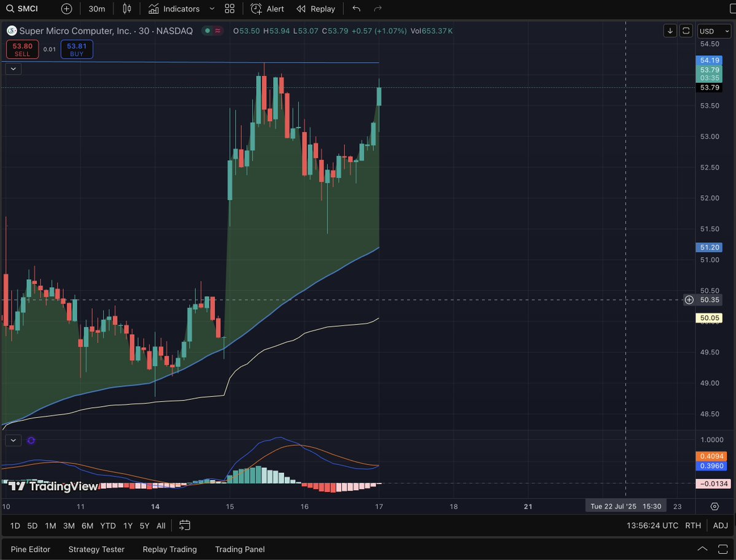736x560 pixels.
Task: Click the Vol 653.37K reading
Action: pos(432,31)
